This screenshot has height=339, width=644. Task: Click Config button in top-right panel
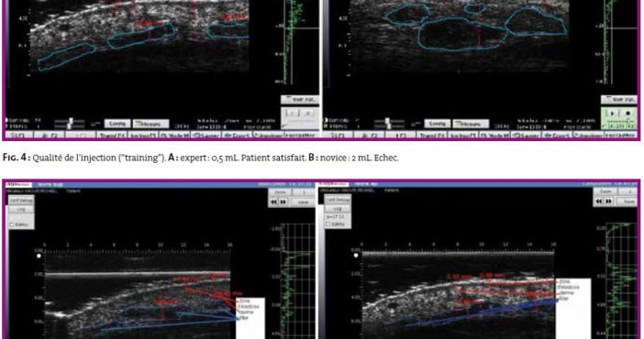pos(438,123)
